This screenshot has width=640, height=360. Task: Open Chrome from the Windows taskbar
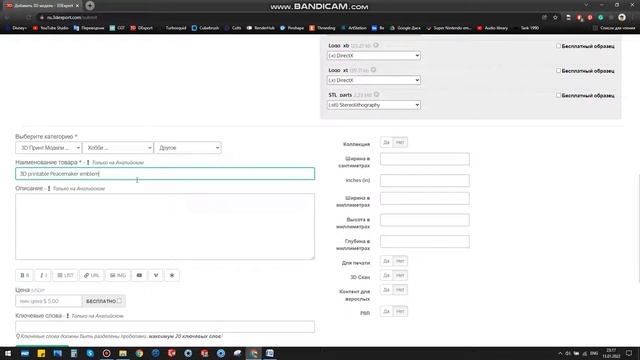click(x=139, y=353)
